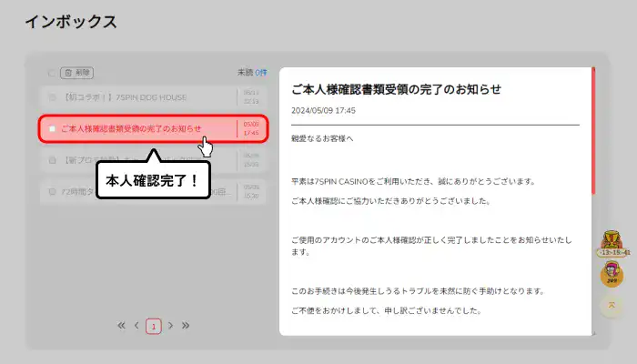Click the red message scrollbar
The image size is (637, 364).
593,131
